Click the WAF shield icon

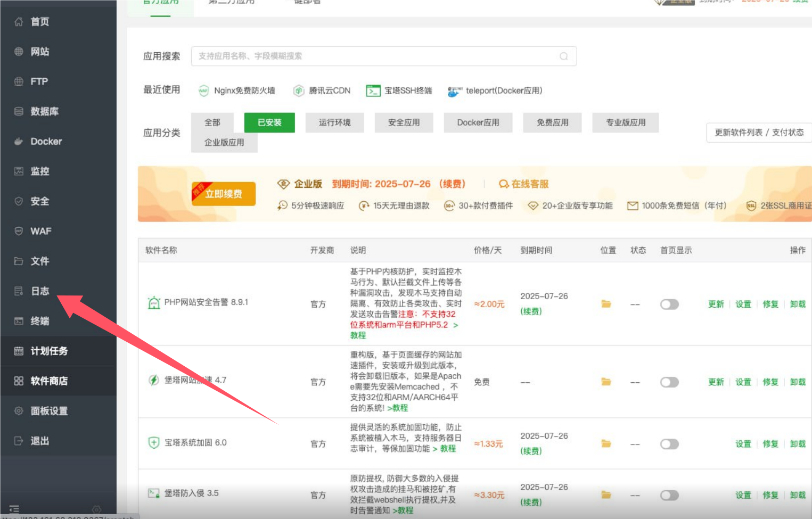[19, 231]
